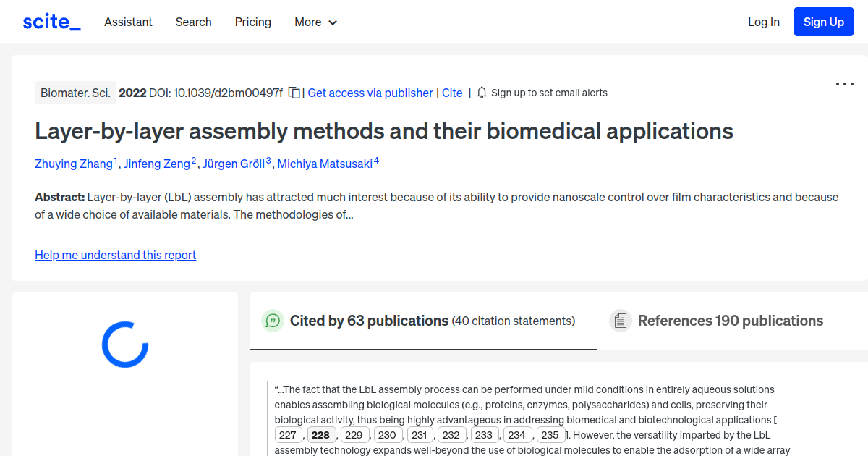
Task: Click the references document icon
Action: [621, 320]
